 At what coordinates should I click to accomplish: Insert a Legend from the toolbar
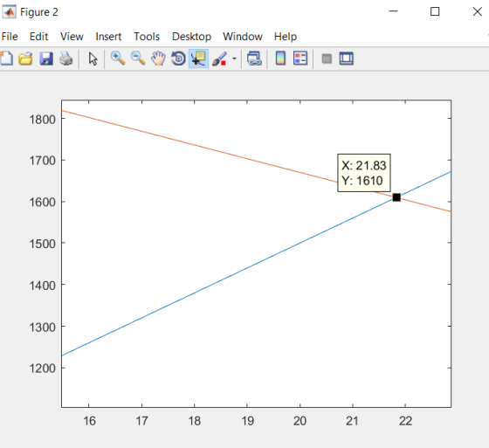[300, 59]
